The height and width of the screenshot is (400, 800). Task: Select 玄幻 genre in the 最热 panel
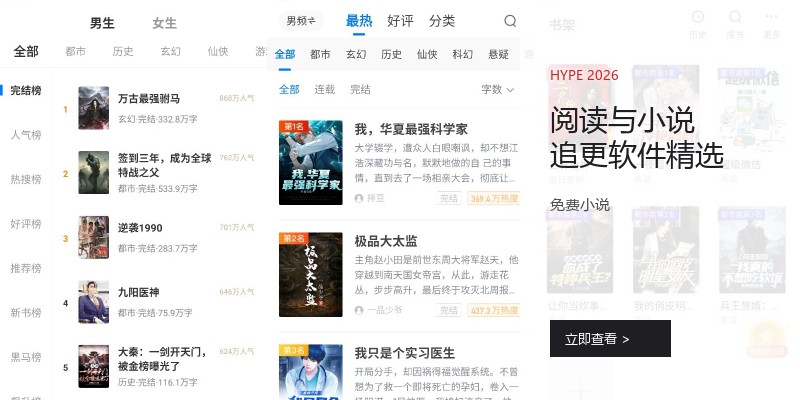(x=356, y=54)
